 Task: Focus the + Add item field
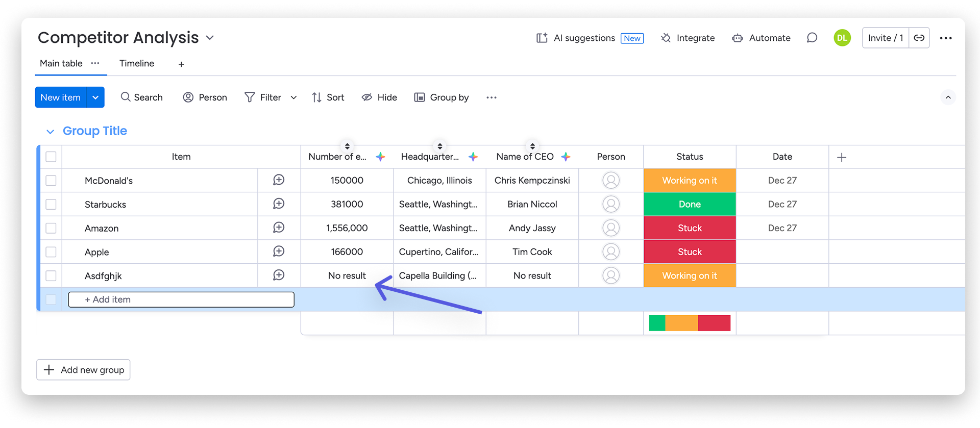point(181,299)
